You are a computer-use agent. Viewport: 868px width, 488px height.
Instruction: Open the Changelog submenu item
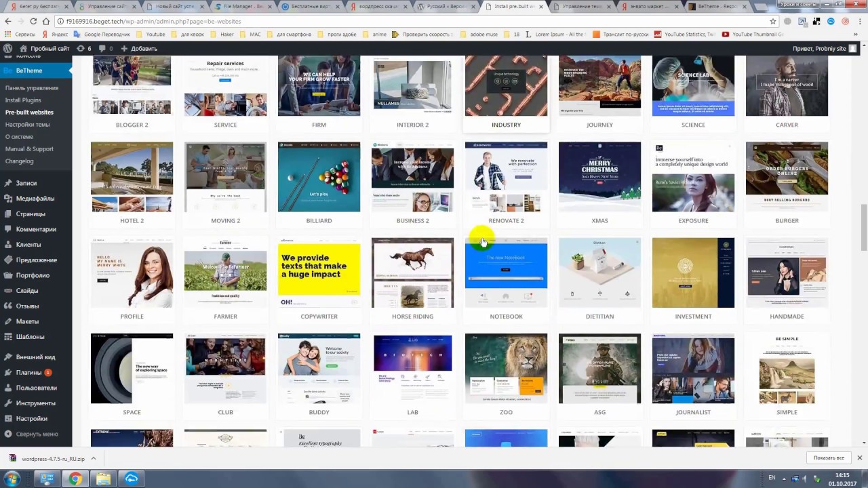tap(19, 161)
